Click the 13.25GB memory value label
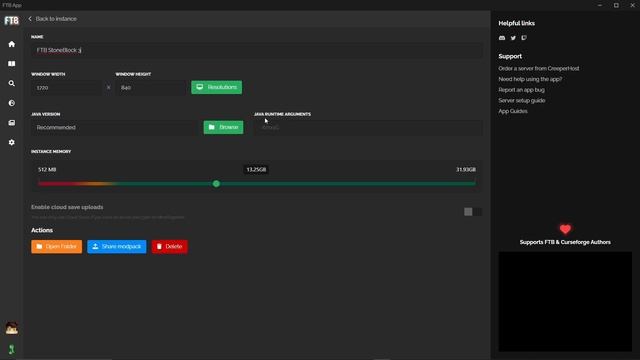 (x=256, y=169)
